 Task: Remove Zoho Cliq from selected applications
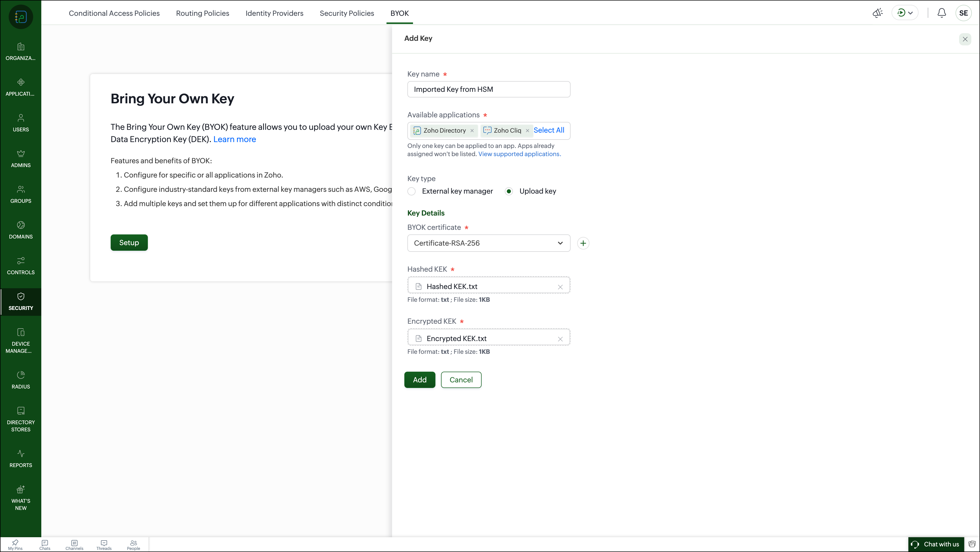coord(527,131)
